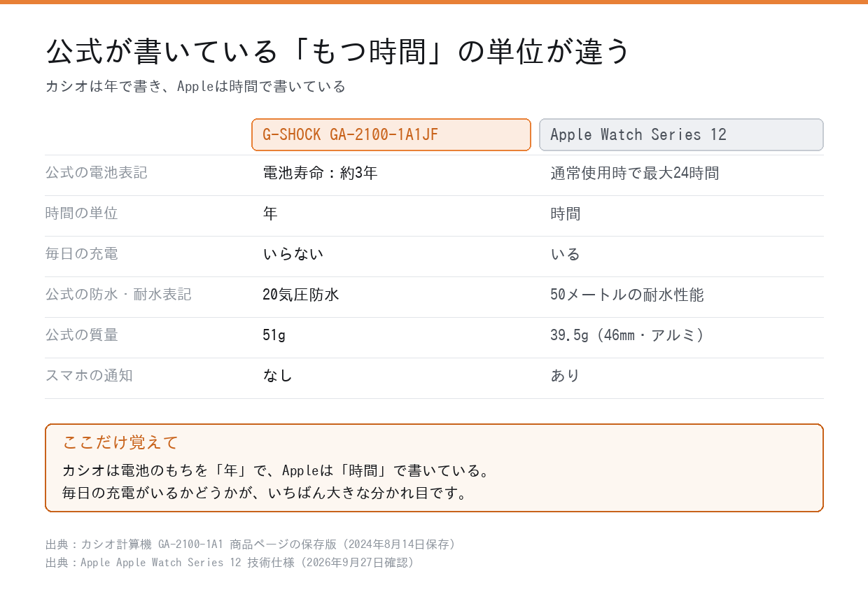Click row label 公式の防水・耐水表記

118,294
